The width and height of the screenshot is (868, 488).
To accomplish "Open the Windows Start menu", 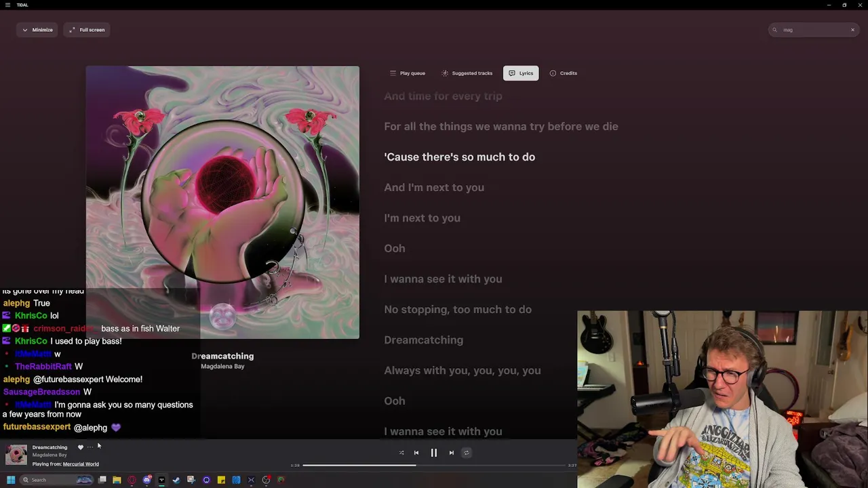I will tap(11, 480).
